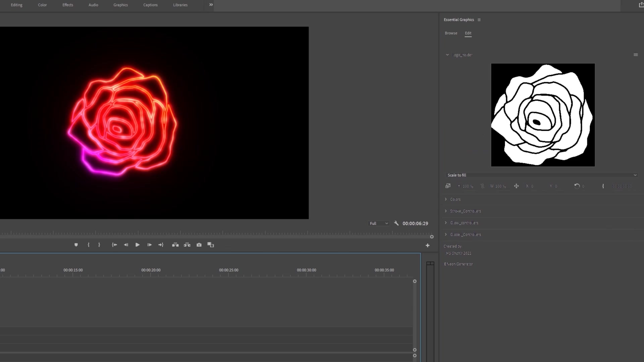
Task: Open the Scale to fill dropdown
Action: click(x=542, y=175)
